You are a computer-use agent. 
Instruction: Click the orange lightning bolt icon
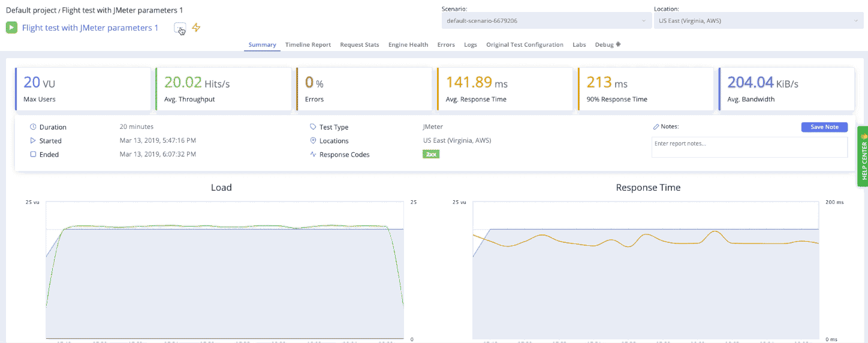pyautogui.click(x=196, y=28)
